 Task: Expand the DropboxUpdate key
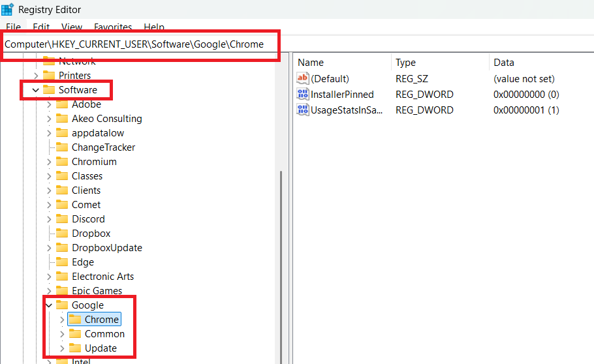coord(49,248)
